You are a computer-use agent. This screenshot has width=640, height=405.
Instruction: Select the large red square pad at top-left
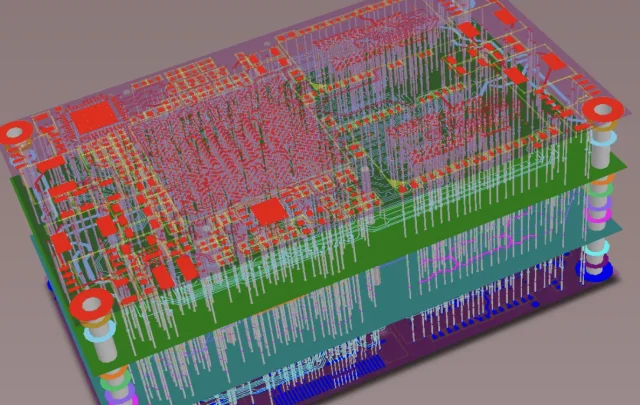[x=93, y=117]
